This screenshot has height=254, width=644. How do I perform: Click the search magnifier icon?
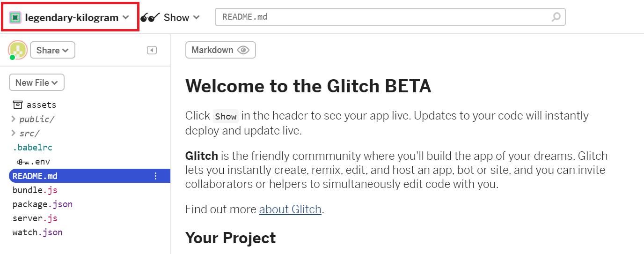(x=556, y=17)
